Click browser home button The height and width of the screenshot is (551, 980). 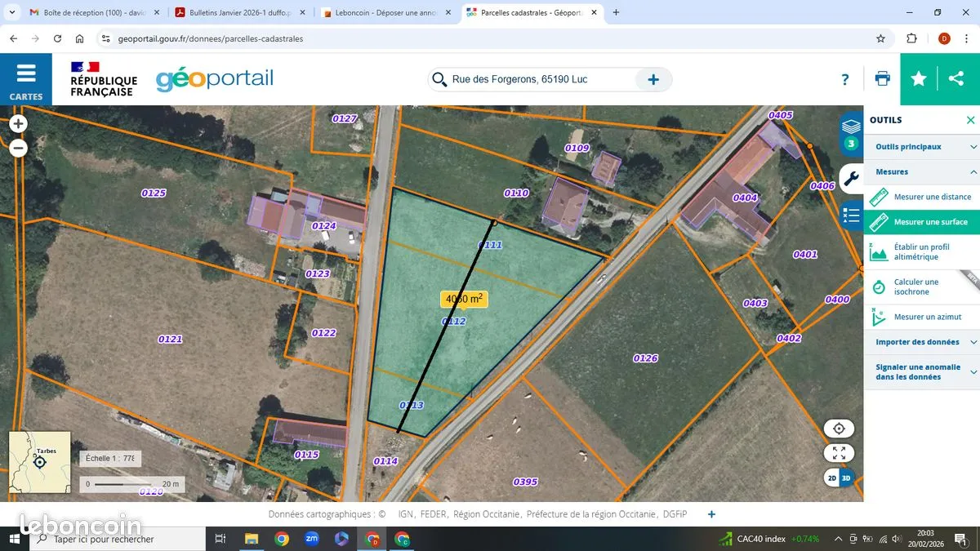(x=79, y=38)
